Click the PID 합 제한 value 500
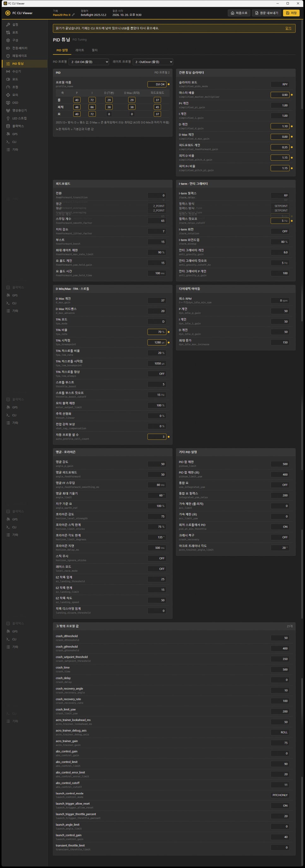This screenshot has width=305, height=868. point(280,464)
